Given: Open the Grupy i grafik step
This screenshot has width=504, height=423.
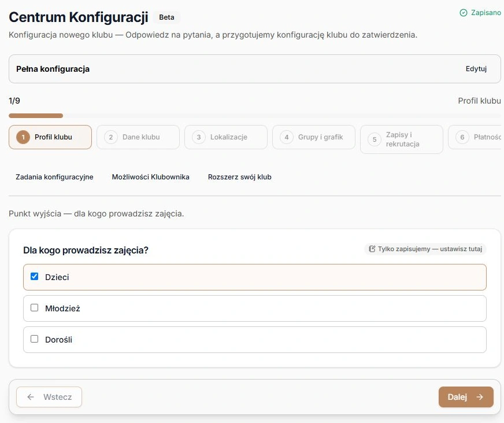Looking at the screenshot, I should pos(314,137).
